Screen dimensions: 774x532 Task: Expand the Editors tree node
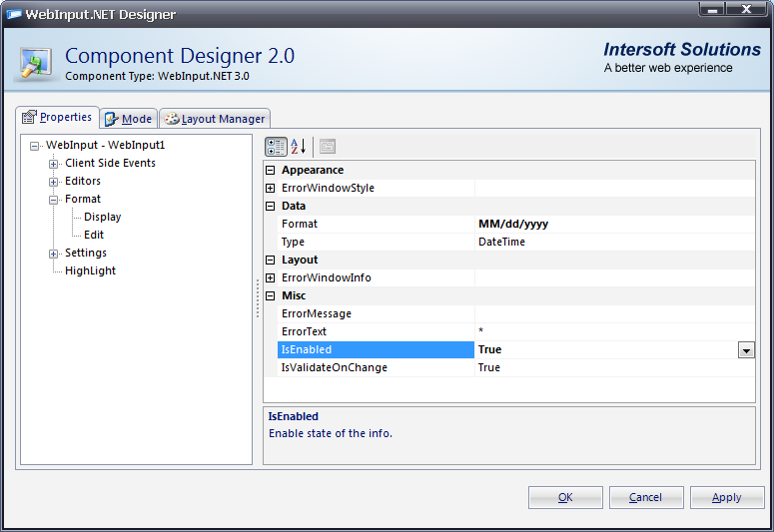(x=54, y=182)
